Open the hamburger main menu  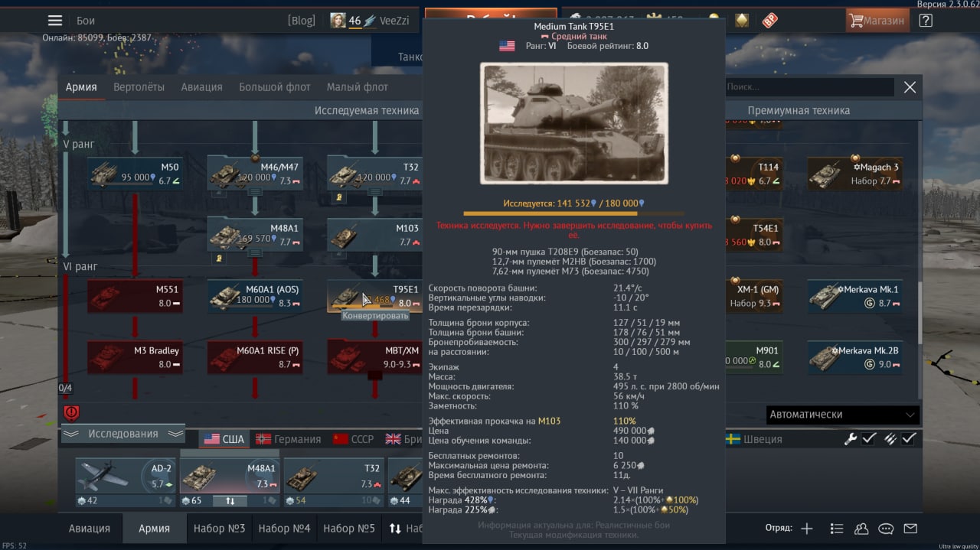pos(54,21)
